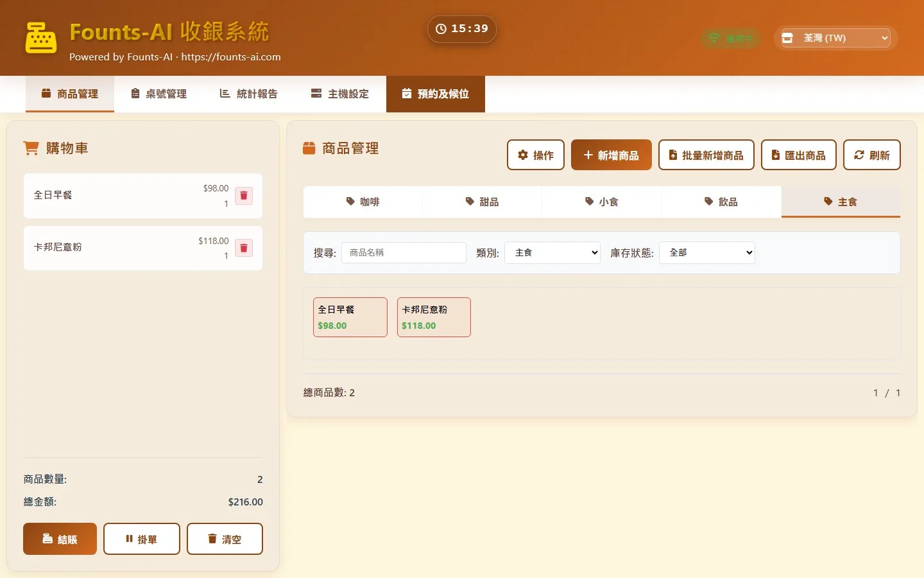Open the 類別 dropdown showing 主食
Viewport: 924px width, 578px height.
click(x=552, y=252)
